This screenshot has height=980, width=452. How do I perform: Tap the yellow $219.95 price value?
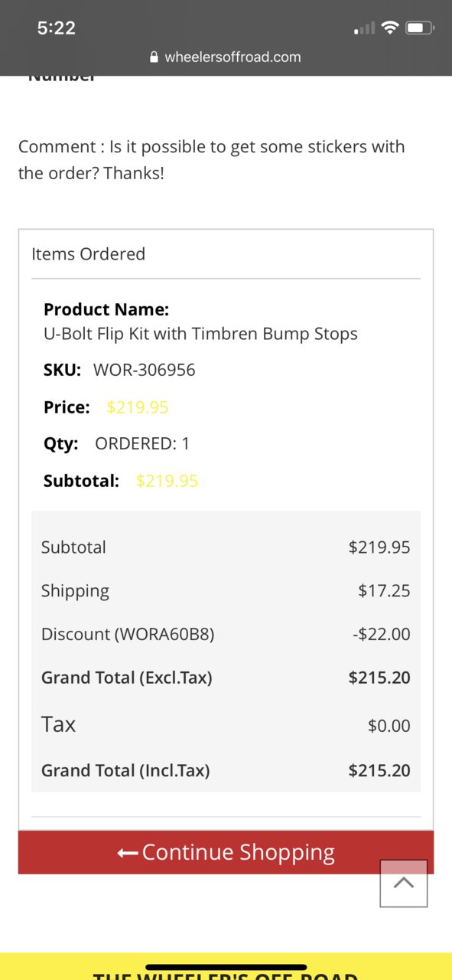tap(138, 407)
